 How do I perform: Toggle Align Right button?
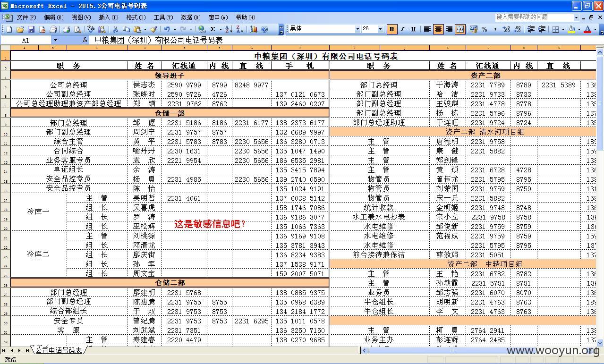pos(449,29)
